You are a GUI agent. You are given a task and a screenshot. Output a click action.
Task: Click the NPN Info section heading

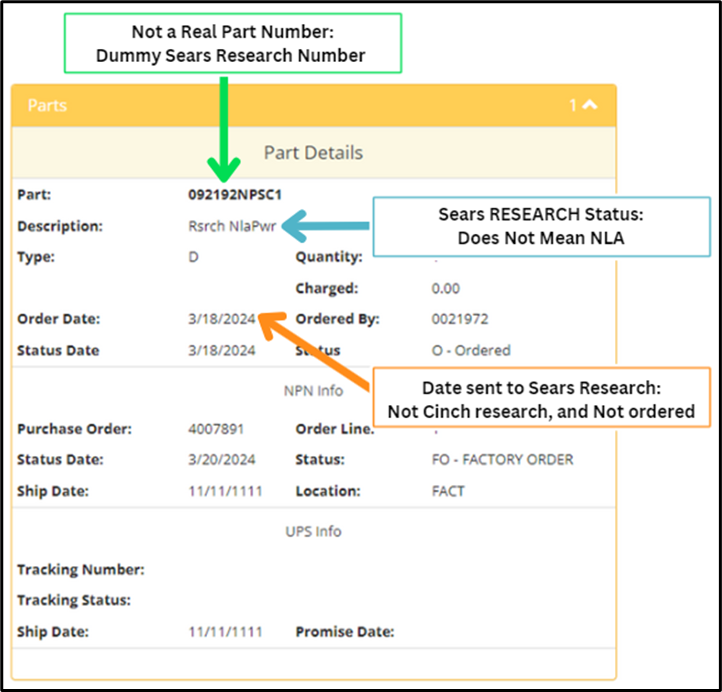click(x=314, y=391)
